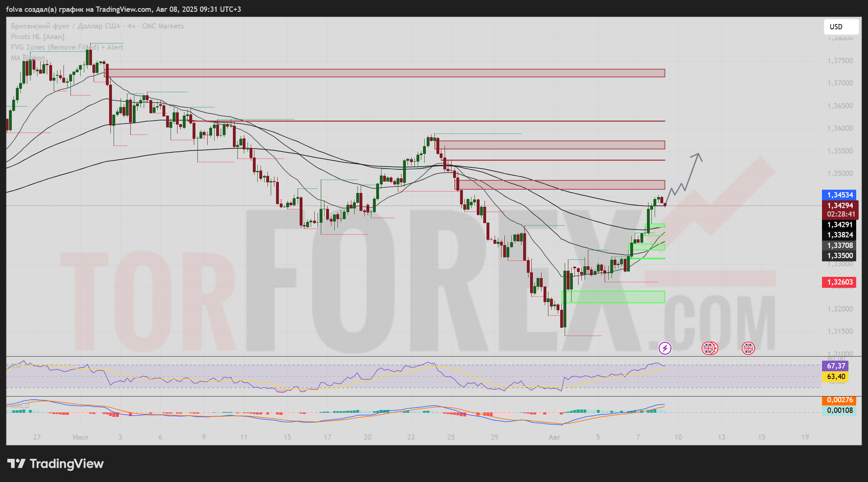The height and width of the screenshot is (482, 868).
Task: Click the FVG Zones indicator legend
Action: click(x=67, y=47)
